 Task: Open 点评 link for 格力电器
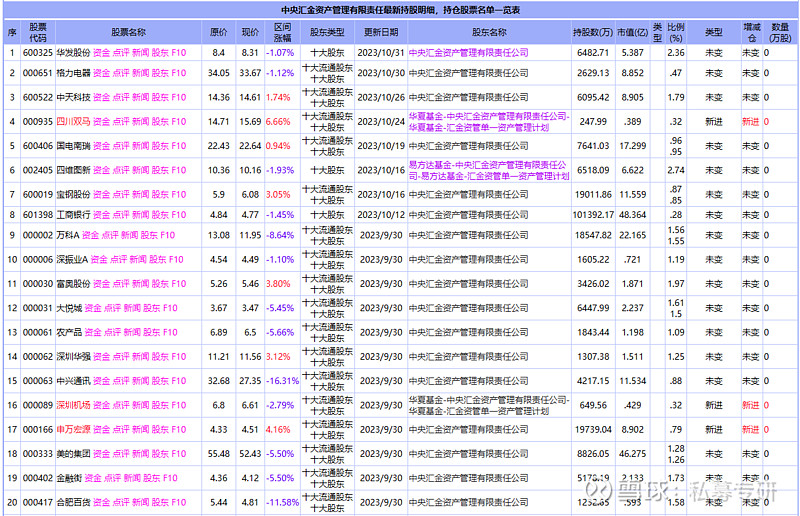point(121,73)
